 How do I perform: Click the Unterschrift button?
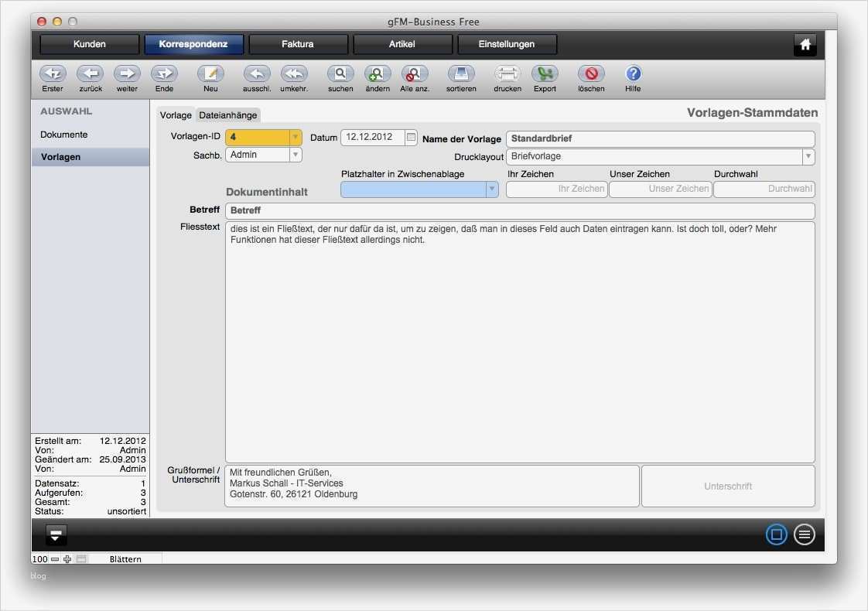727,486
